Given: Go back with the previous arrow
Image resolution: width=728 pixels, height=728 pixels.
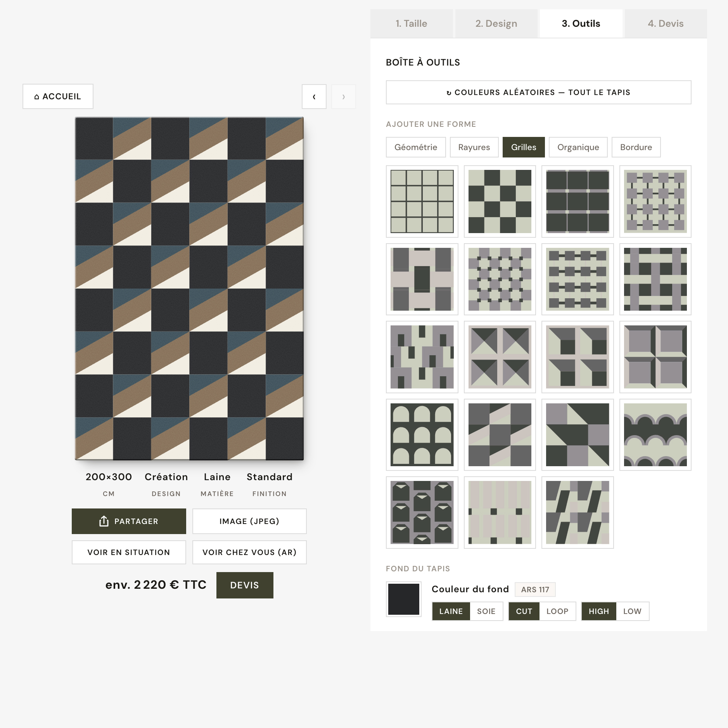Looking at the screenshot, I should click(314, 97).
